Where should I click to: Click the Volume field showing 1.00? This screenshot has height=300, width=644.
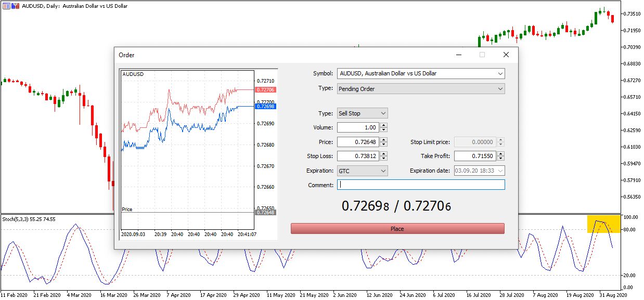358,127
